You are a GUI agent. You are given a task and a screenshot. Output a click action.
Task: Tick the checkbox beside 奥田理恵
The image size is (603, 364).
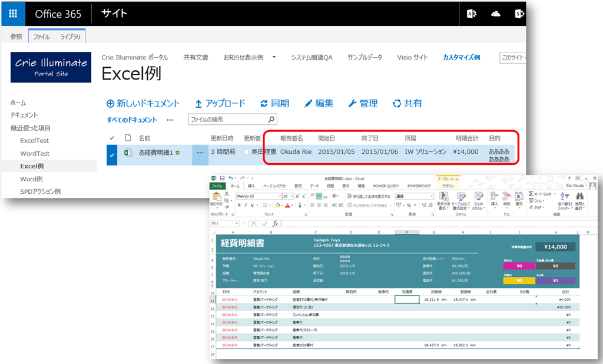point(247,152)
